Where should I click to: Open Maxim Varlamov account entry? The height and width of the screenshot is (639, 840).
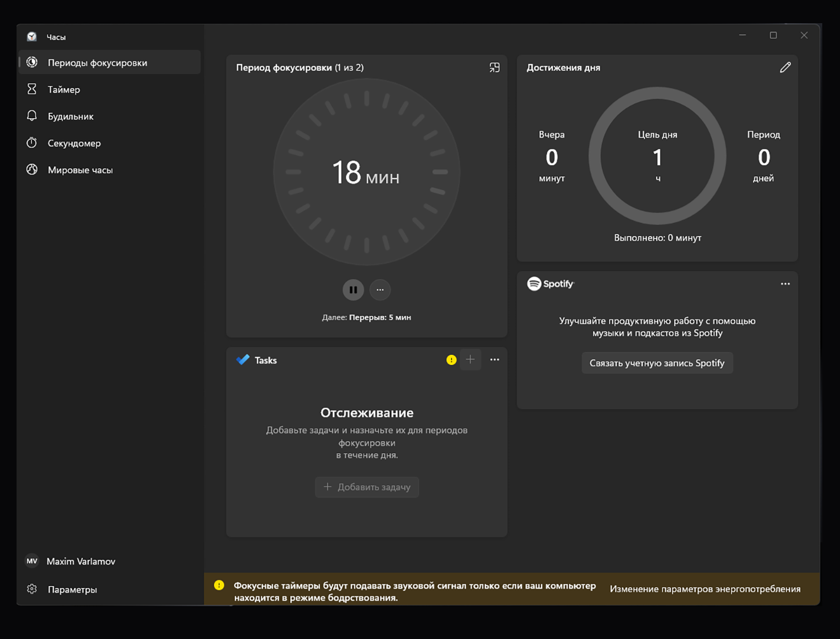coord(109,561)
